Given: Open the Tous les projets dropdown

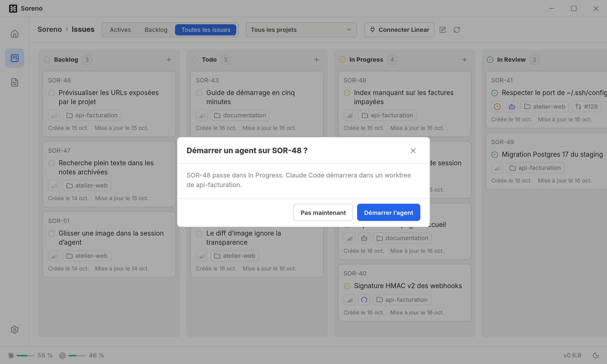Looking at the screenshot, I should (x=301, y=30).
